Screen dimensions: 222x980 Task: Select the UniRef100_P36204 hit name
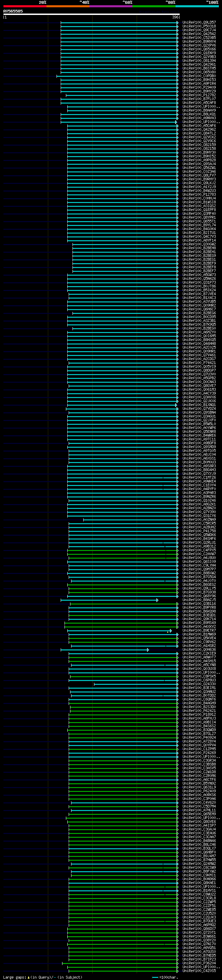pyautogui.click(x=199, y=963)
